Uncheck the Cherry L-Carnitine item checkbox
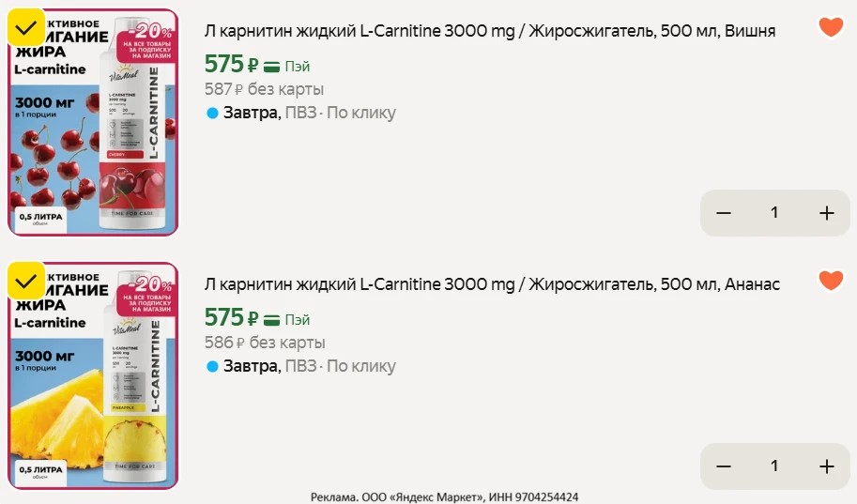 (x=27, y=27)
